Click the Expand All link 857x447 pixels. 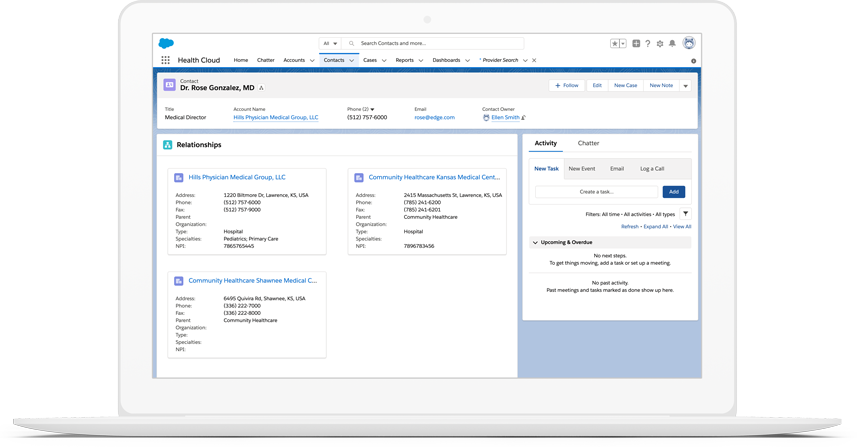click(x=656, y=227)
